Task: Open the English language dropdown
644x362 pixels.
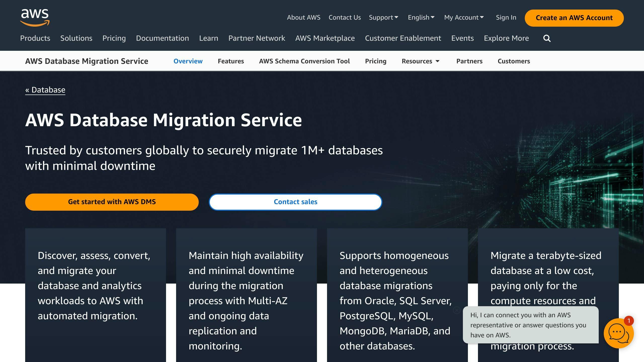Action: (421, 18)
